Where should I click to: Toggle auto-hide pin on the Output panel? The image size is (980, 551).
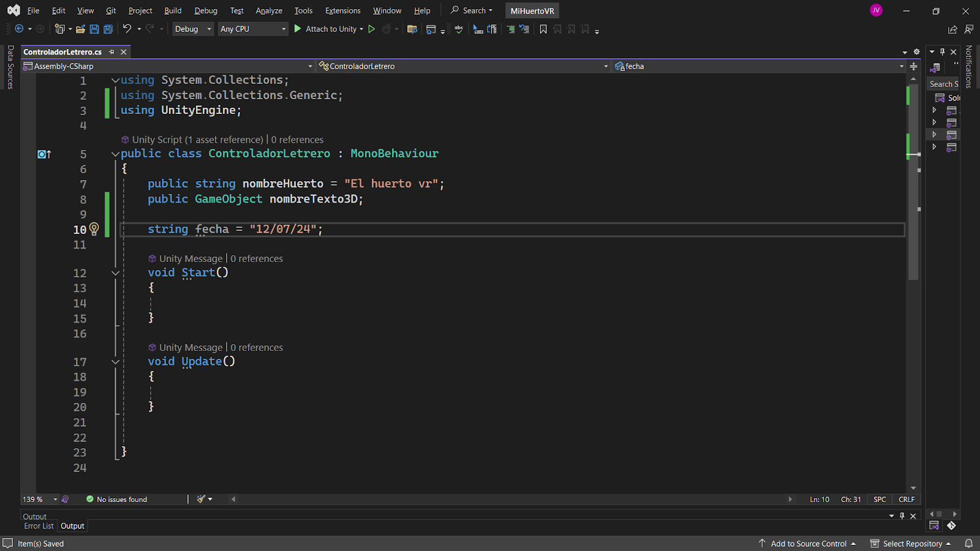[x=902, y=516]
